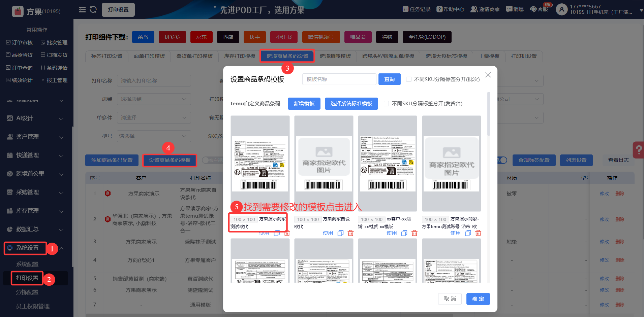The image size is (644, 317).
Task: Switch to 标签打印设置 tab
Action: pos(107,56)
